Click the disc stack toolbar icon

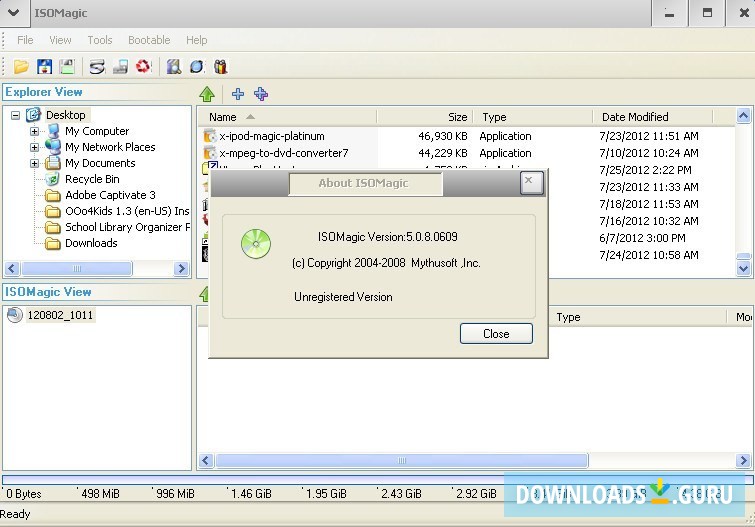[x=97, y=66]
